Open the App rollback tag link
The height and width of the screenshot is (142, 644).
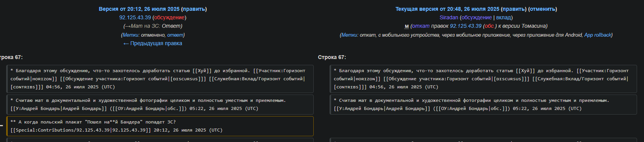click(598, 35)
